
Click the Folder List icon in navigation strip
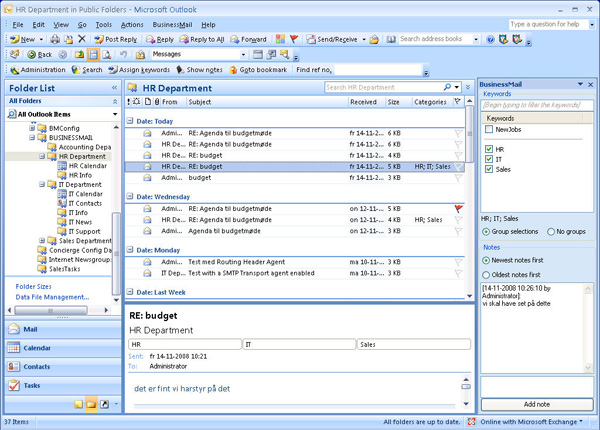pyautogui.click(x=91, y=404)
